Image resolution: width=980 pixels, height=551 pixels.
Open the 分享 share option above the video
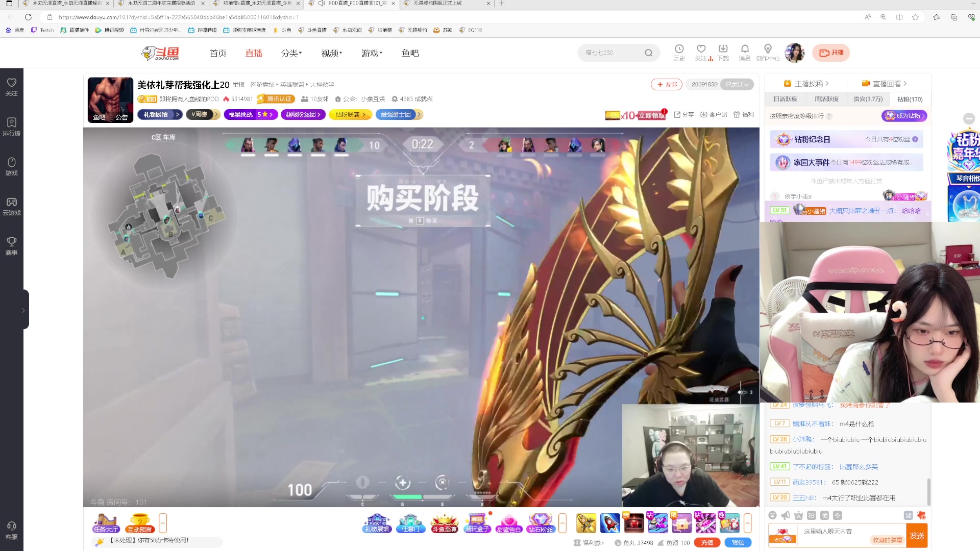(x=684, y=115)
